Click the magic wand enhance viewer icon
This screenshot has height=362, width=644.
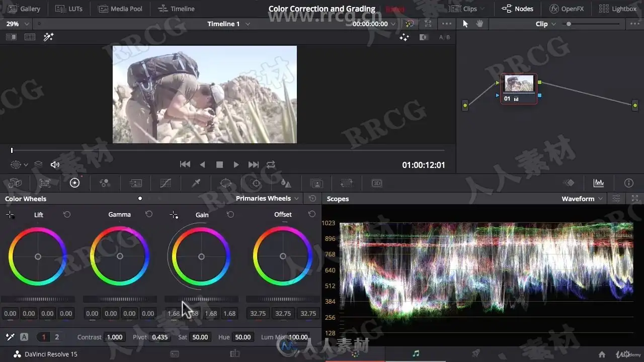49,37
